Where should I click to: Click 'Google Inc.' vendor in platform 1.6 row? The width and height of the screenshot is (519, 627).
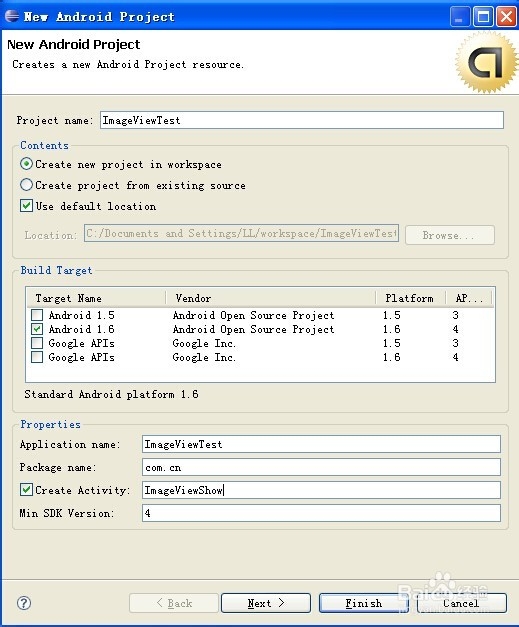click(204, 357)
